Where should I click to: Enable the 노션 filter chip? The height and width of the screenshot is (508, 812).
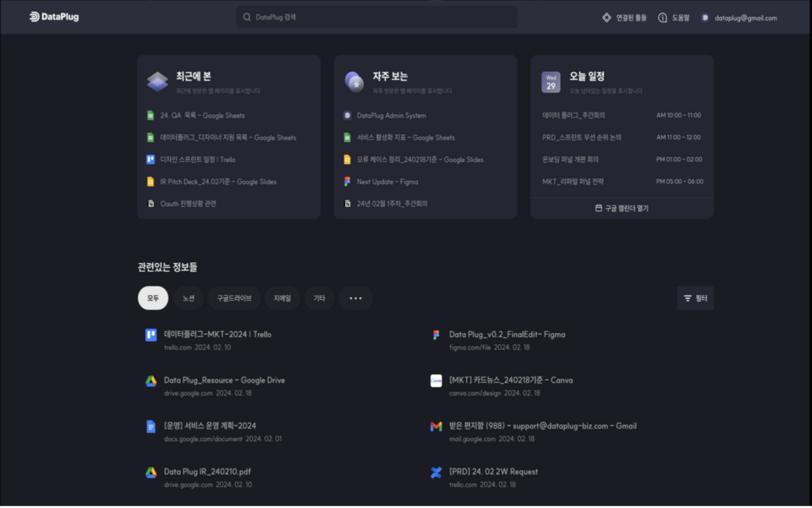point(188,298)
